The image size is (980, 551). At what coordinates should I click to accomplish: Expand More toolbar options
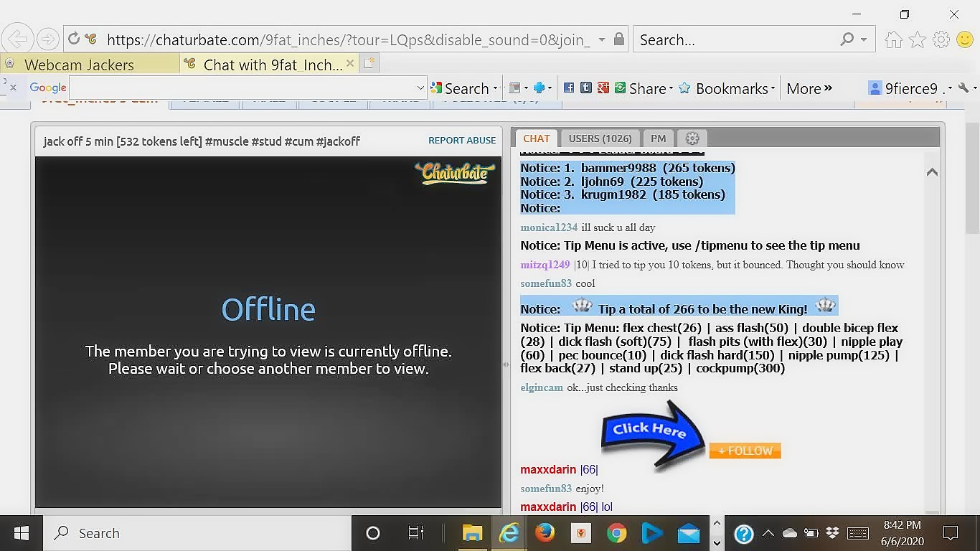click(x=809, y=88)
